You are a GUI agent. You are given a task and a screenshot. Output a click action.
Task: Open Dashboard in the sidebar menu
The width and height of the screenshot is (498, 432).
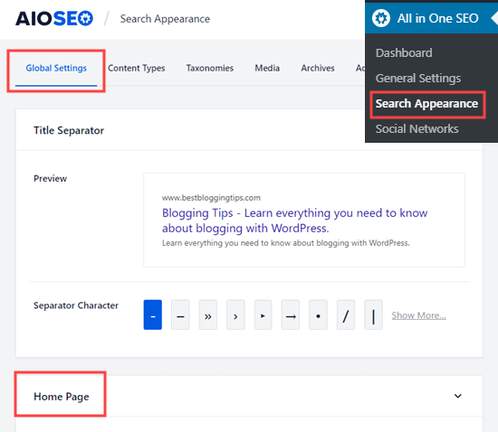click(404, 53)
